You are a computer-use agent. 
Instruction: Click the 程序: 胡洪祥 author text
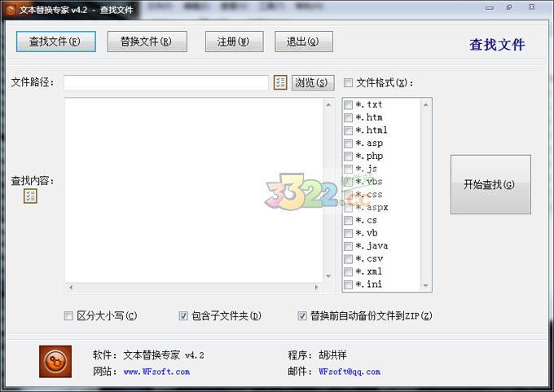(x=317, y=355)
